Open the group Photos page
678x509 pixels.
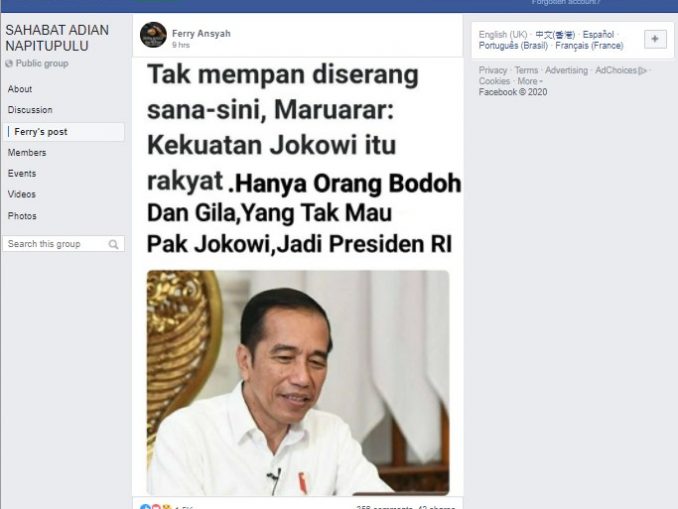click(x=22, y=216)
